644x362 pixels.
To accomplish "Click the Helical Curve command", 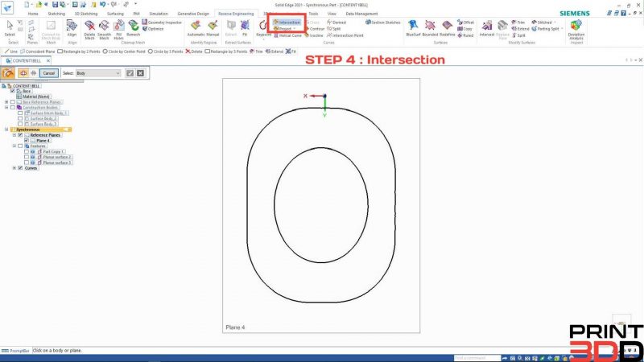I will click(287, 35).
